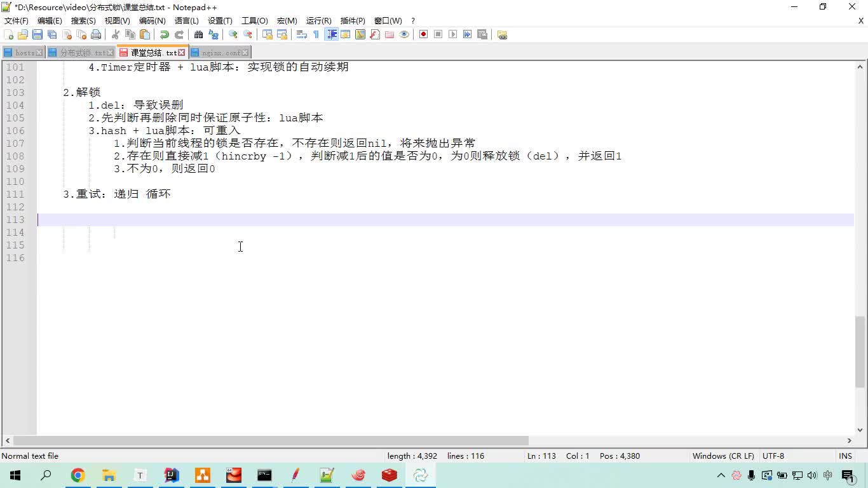Open Replace using the toolbar icon
This screenshot has height=488, width=868.
point(214,34)
